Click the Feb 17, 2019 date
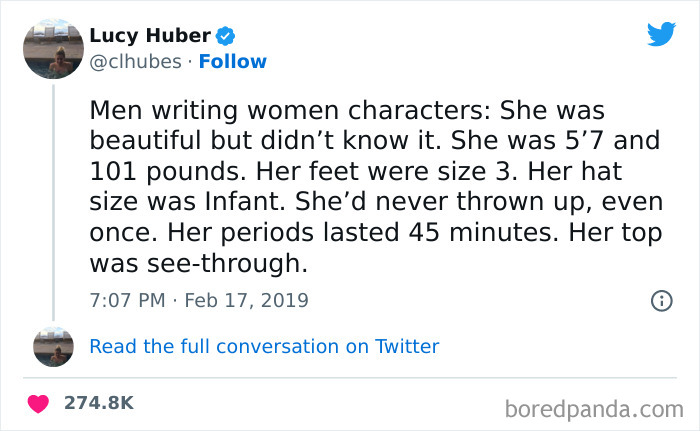The width and height of the screenshot is (700, 431). [x=248, y=300]
